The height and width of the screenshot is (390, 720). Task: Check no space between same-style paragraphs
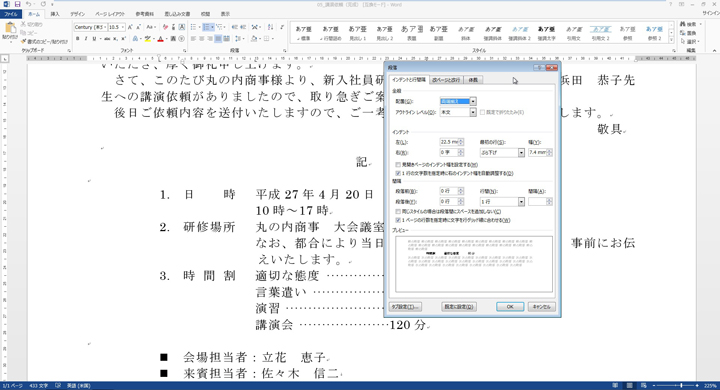pyautogui.click(x=398, y=212)
